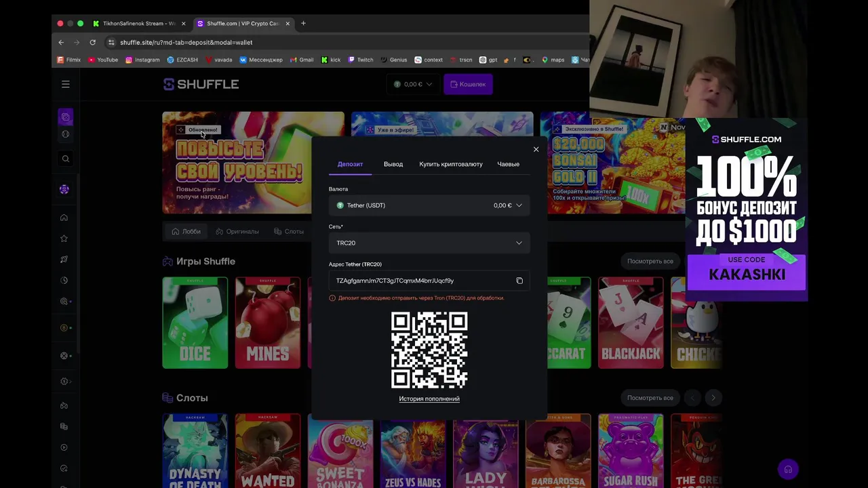Open the YouTube bookmark

point(103,60)
